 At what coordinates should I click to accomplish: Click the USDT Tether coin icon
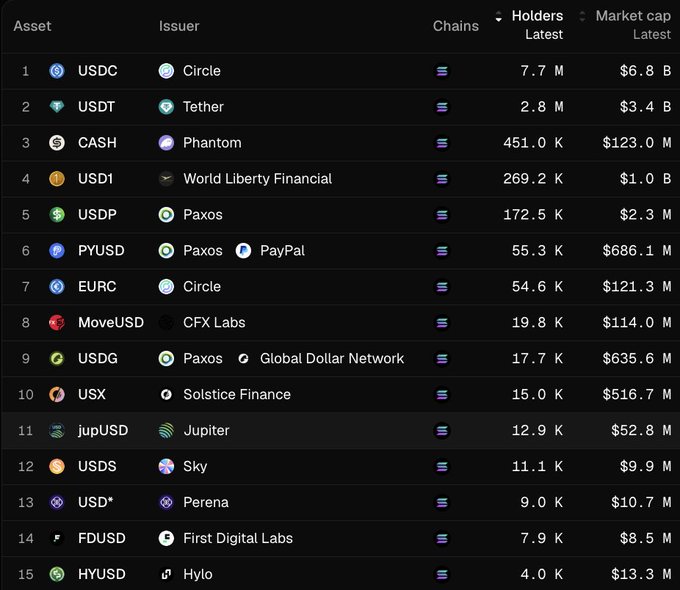tap(57, 107)
